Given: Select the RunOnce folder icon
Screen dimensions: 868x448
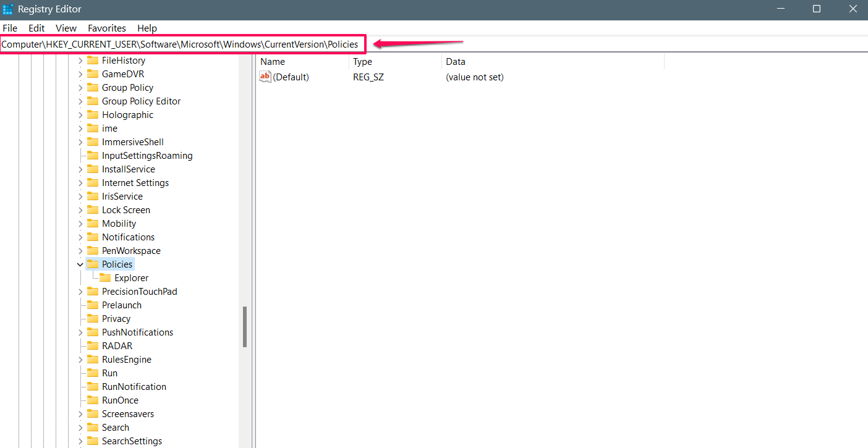Looking at the screenshot, I should [93, 400].
